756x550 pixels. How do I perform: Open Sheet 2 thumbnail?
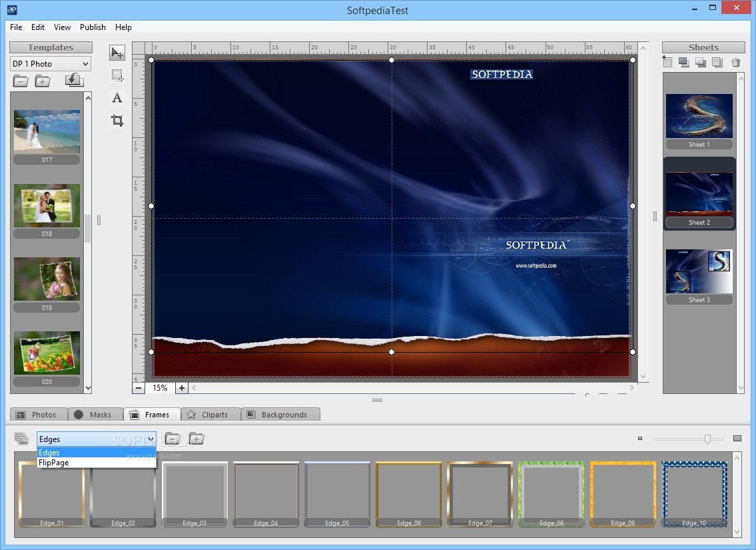tap(699, 194)
